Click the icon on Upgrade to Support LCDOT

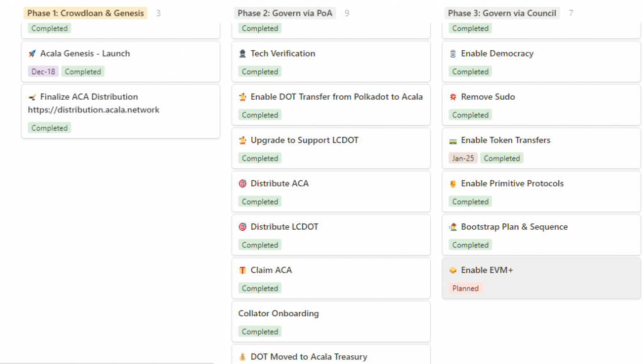tap(243, 140)
